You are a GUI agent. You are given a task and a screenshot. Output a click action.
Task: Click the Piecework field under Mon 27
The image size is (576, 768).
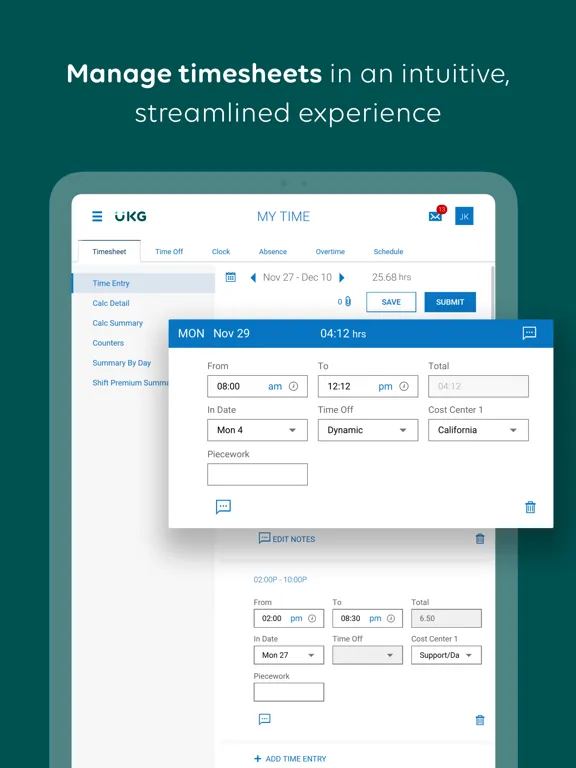click(x=288, y=692)
